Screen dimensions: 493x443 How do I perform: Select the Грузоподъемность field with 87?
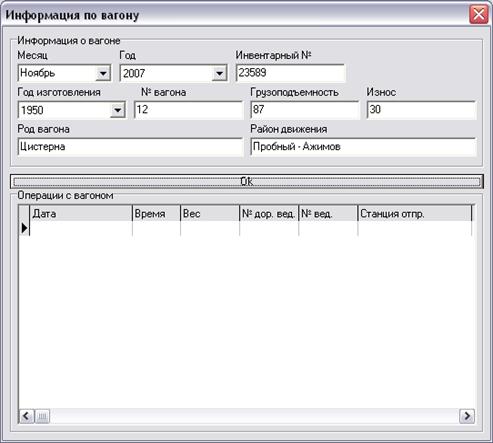tap(304, 110)
